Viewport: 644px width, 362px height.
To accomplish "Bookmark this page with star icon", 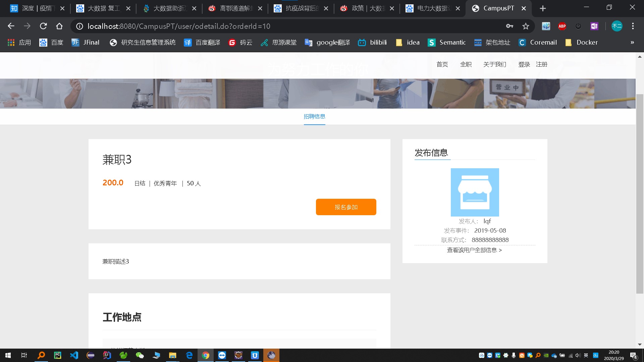I will tap(526, 26).
